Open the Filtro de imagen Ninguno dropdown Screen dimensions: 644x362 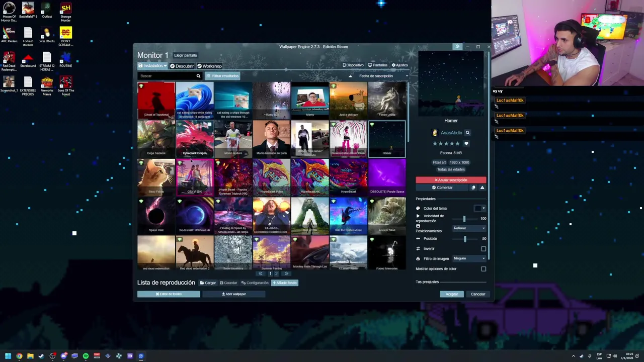469,258
